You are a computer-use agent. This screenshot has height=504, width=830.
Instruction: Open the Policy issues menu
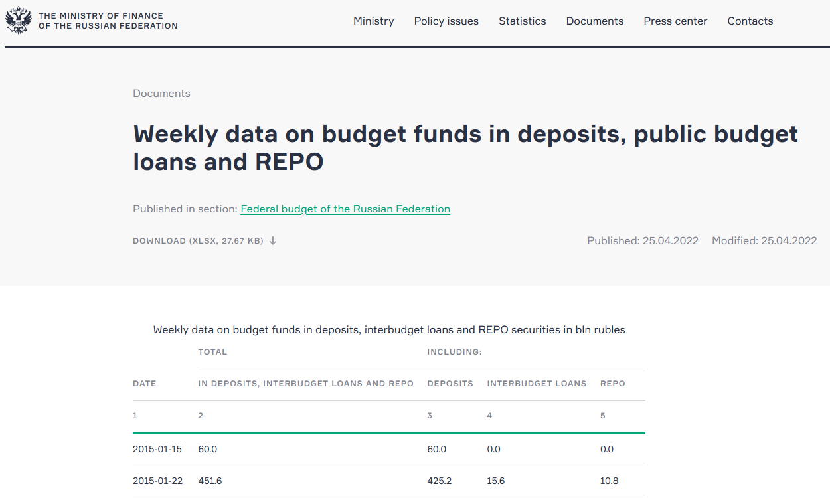[x=446, y=21]
